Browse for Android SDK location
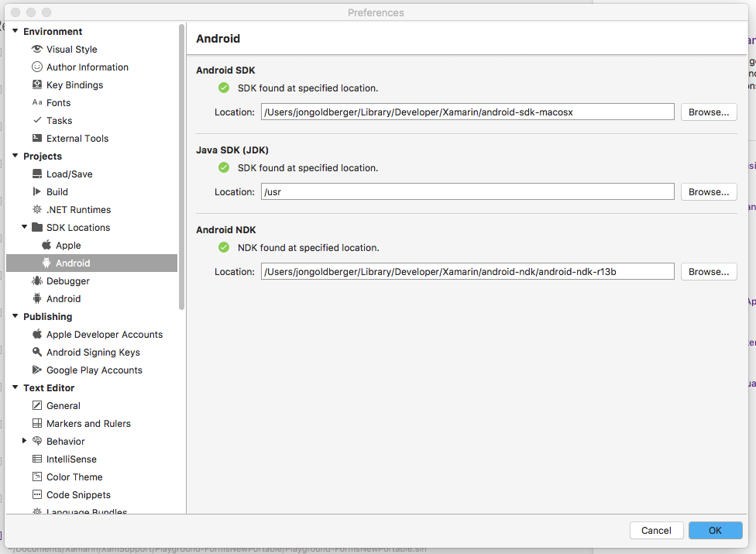Viewport: 756px width, 554px height. 709,112
